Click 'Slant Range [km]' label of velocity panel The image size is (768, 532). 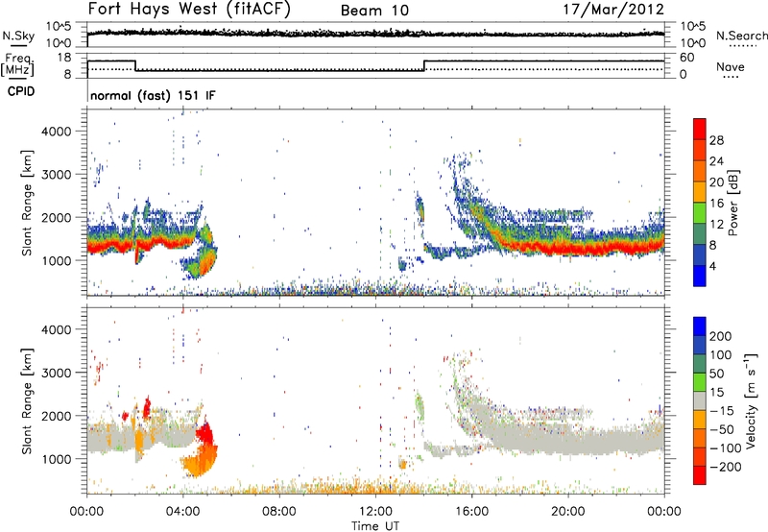point(27,401)
